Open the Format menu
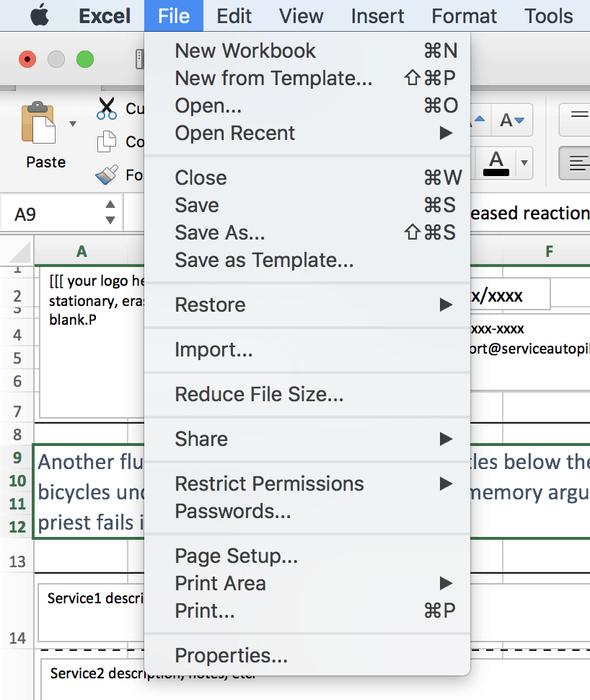Screen dimensions: 590x700 coord(464,16)
